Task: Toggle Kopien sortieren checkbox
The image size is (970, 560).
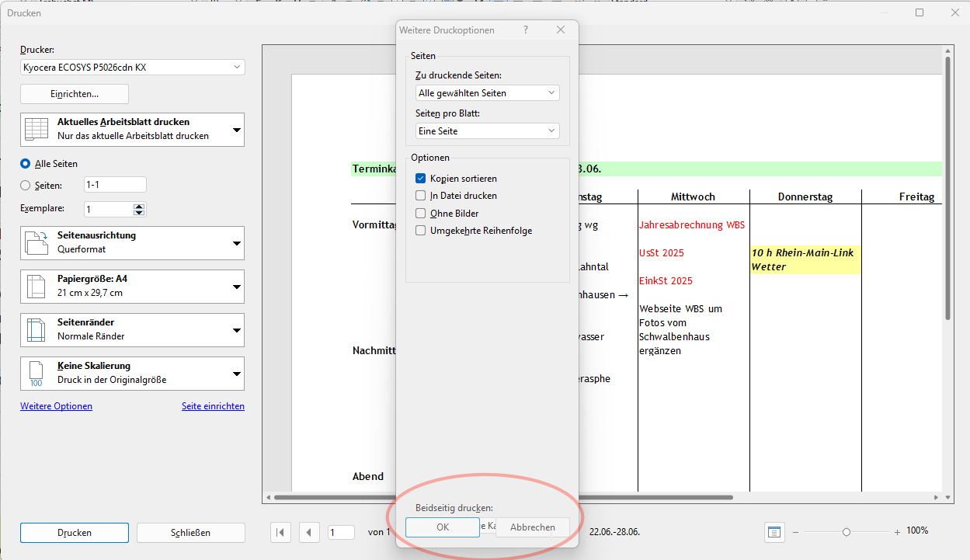Action: point(421,179)
